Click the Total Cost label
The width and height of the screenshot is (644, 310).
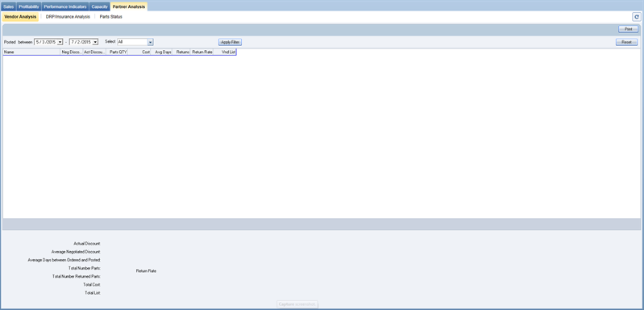tap(92, 284)
